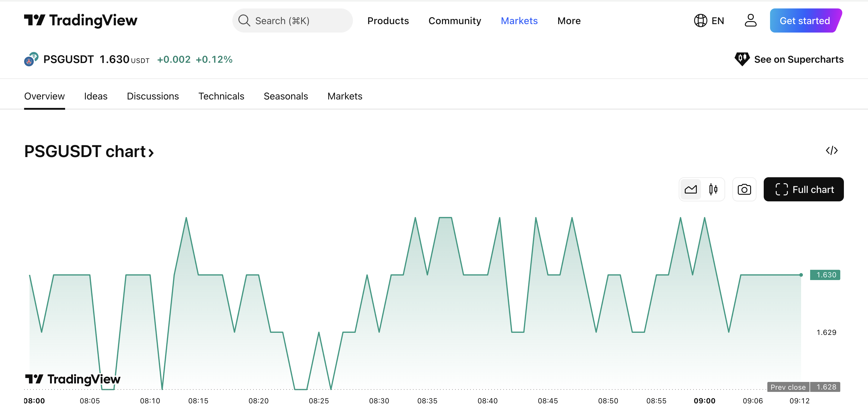Select the candlestick chart style
The width and height of the screenshot is (868, 416).
tap(713, 189)
